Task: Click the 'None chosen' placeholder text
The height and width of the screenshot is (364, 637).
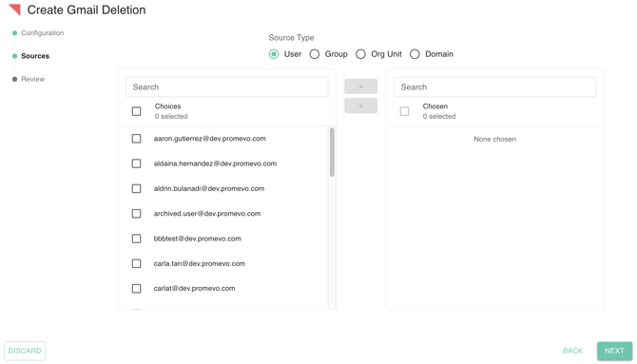Action: coord(494,140)
